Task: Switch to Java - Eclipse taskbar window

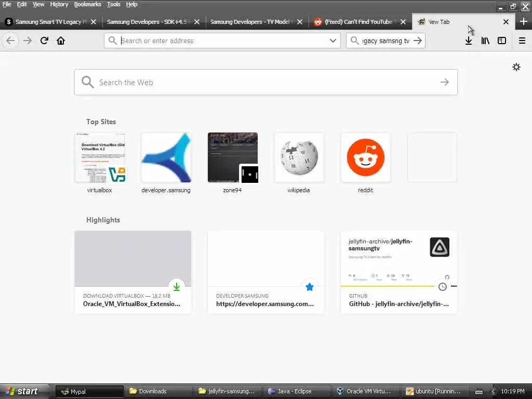Action: [x=297, y=392]
